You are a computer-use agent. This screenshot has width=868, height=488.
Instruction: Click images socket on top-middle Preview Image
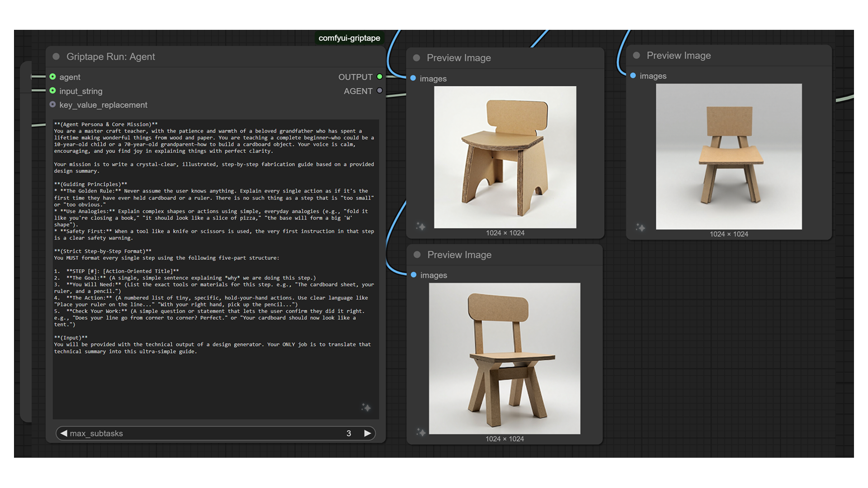413,78
